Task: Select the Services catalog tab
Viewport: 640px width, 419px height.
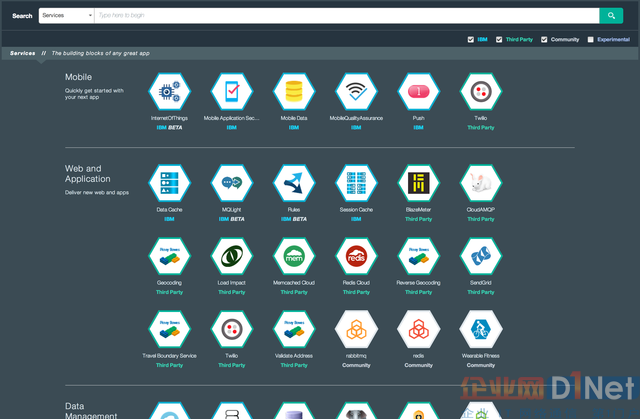Action: coord(22,53)
